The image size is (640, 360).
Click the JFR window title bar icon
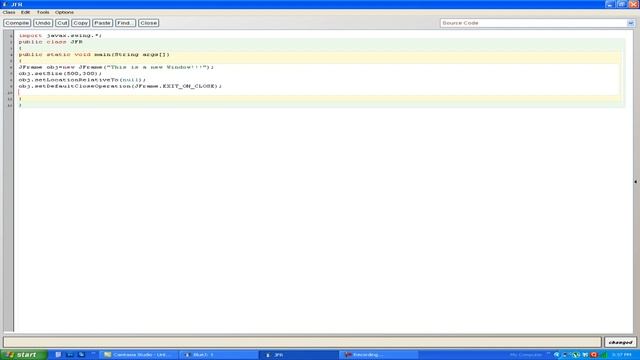(5, 4)
